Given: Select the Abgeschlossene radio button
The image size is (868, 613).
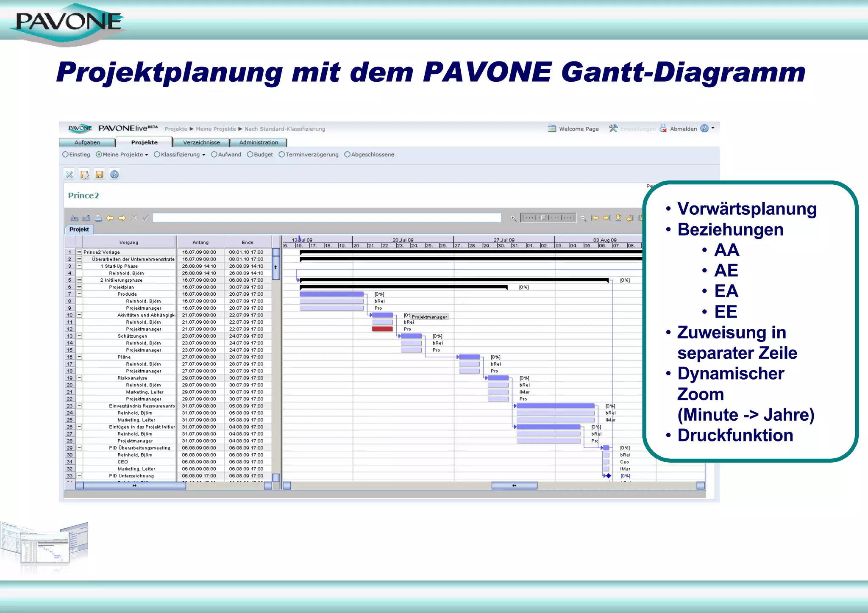Looking at the screenshot, I should coord(347,155).
